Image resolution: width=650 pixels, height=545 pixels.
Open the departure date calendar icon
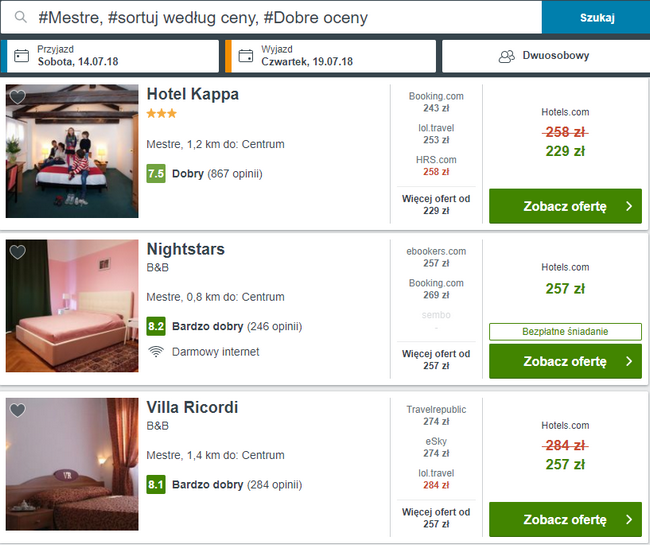(x=245, y=56)
